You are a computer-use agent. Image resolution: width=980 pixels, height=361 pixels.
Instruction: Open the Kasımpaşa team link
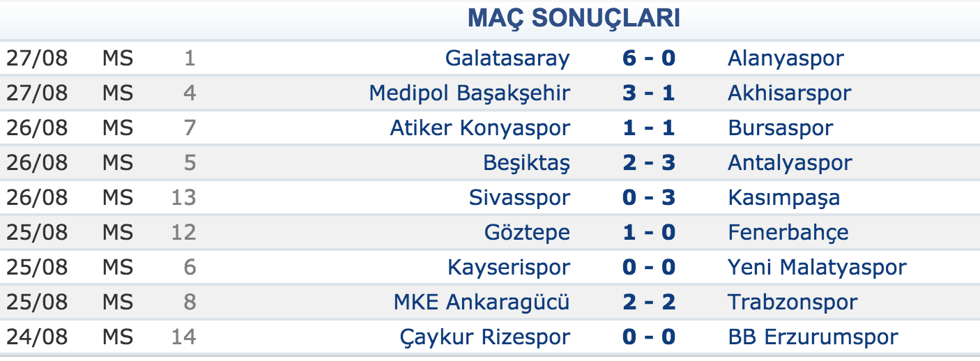click(783, 198)
